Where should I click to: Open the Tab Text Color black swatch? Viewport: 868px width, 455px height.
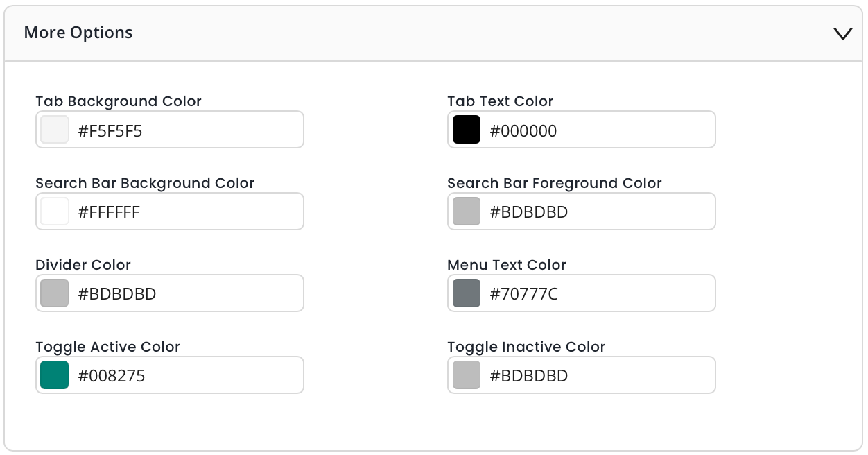(467, 130)
